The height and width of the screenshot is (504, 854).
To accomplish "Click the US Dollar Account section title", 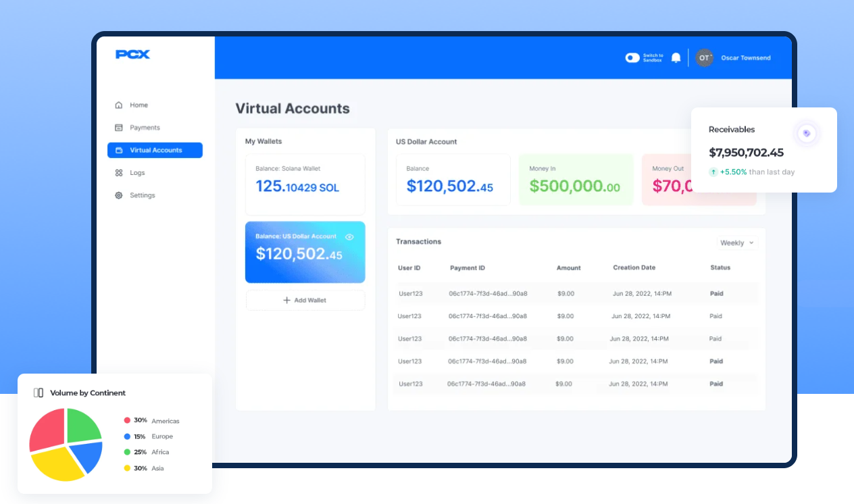I will click(426, 142).
